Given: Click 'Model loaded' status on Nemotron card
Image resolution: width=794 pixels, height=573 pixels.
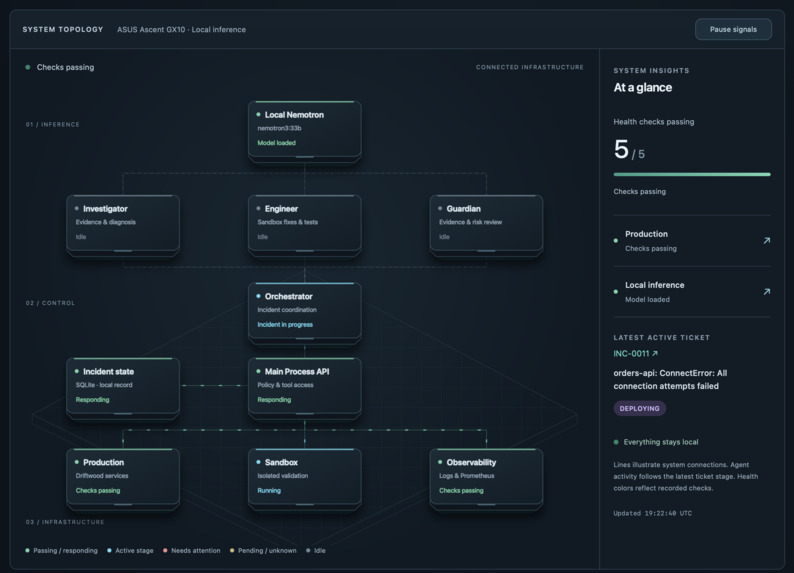Looking at the screenshot, I should (276, 143).
